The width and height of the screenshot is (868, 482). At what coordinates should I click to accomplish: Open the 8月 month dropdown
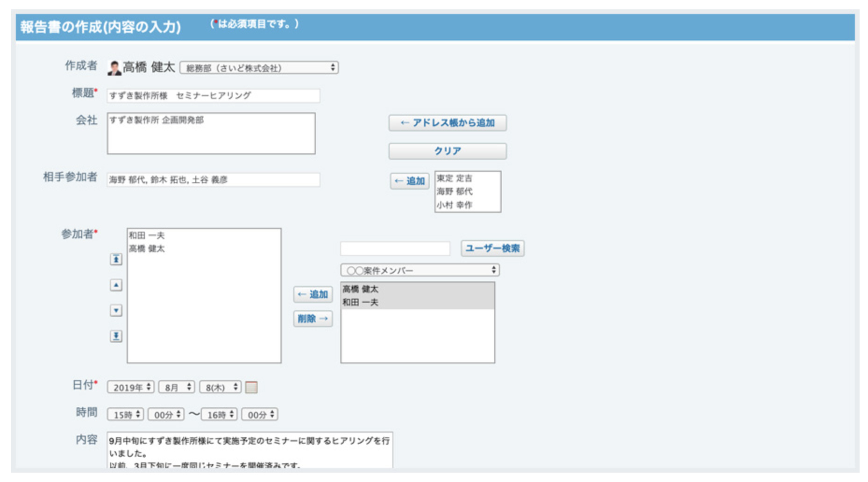[177, 386]
